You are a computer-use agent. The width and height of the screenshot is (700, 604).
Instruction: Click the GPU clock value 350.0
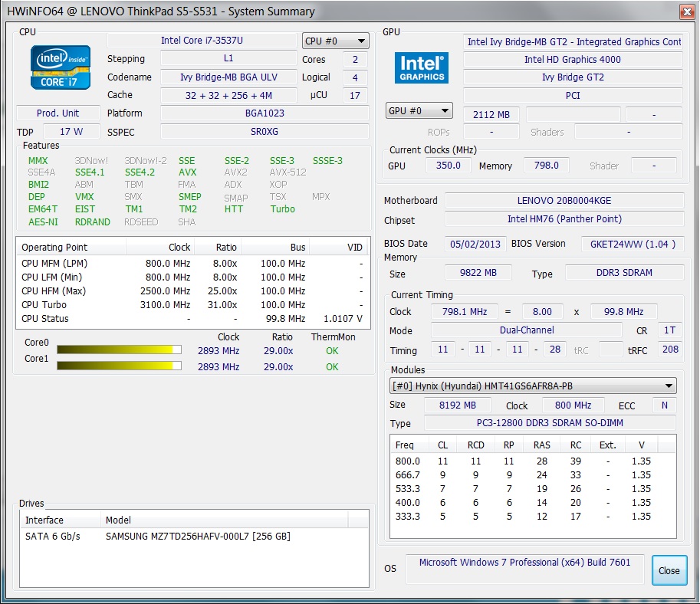(x=449, y=166)
